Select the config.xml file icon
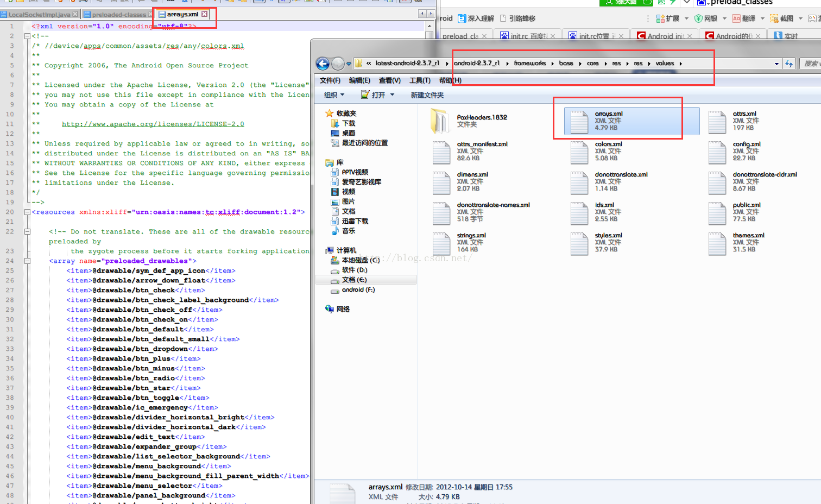This screenshot has width=821, height=504. point(717,152)
